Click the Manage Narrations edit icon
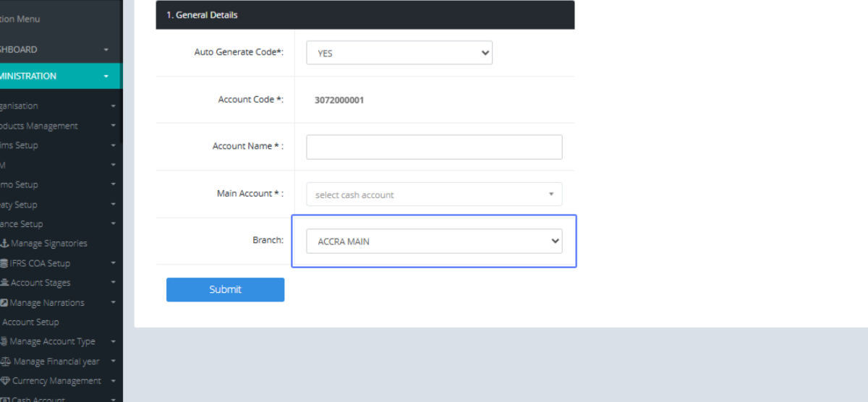Screen dimensions: 868x402 tap(4, 303)
